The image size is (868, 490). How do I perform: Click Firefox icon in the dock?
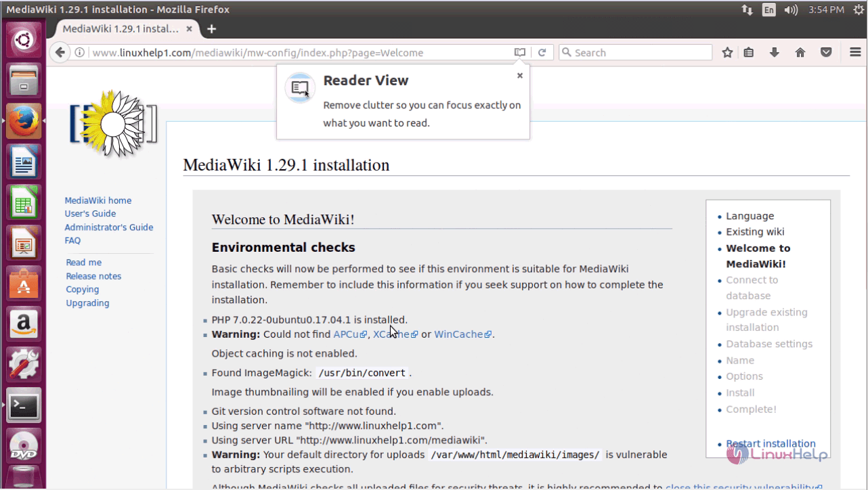[x=24, y=122]
